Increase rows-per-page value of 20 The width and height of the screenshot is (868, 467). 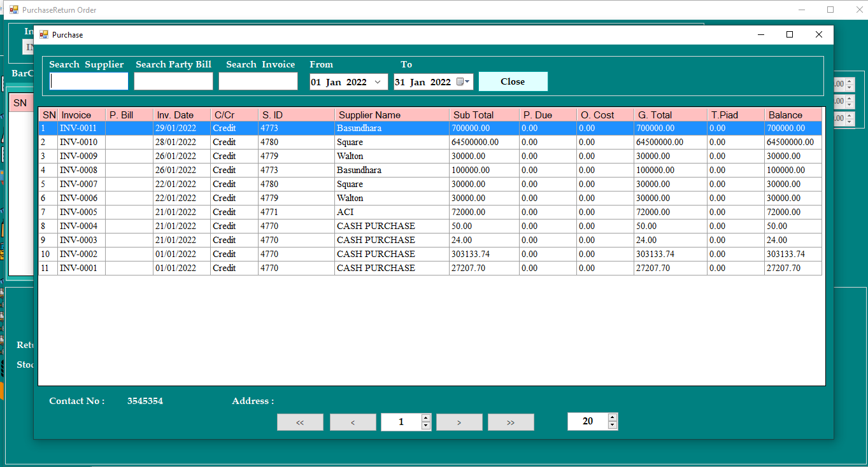[613, 417]
